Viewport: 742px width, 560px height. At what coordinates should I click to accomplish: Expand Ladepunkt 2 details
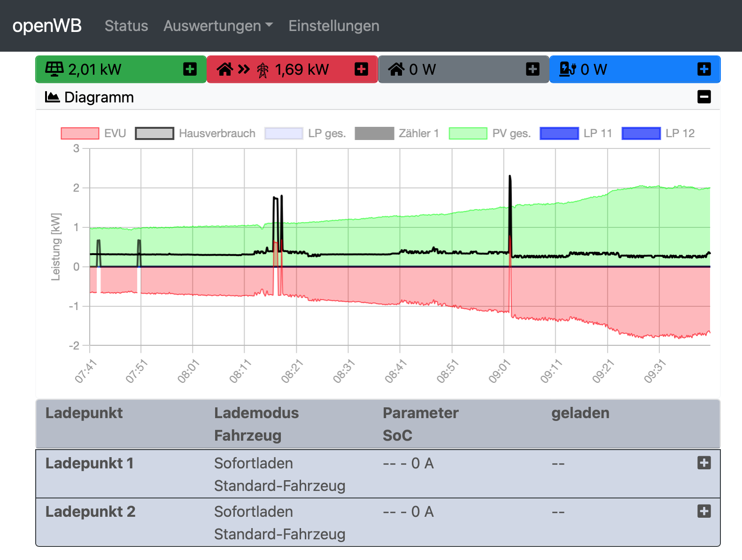[x=704, y=511]
